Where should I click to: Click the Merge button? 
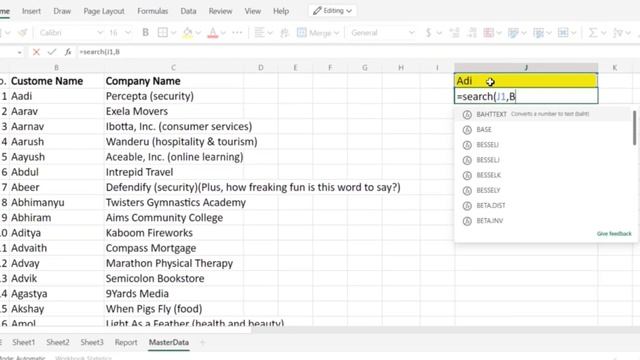[x=314, y=33]
